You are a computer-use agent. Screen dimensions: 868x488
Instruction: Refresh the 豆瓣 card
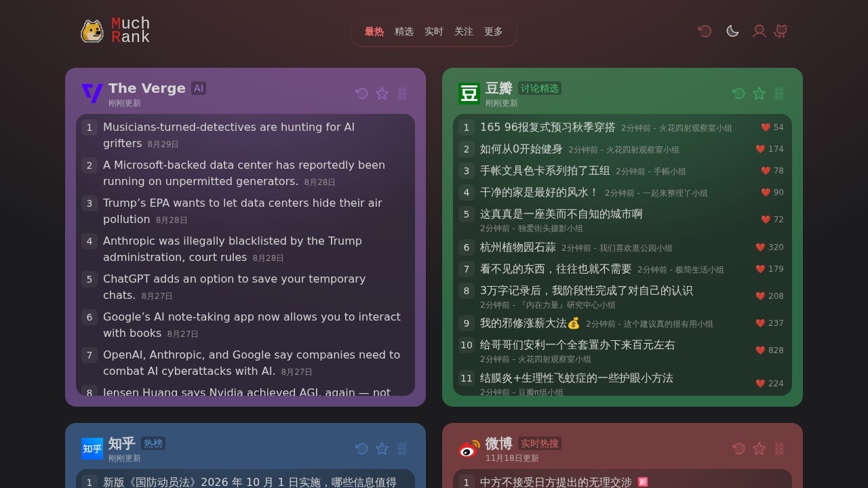point(739,94)
